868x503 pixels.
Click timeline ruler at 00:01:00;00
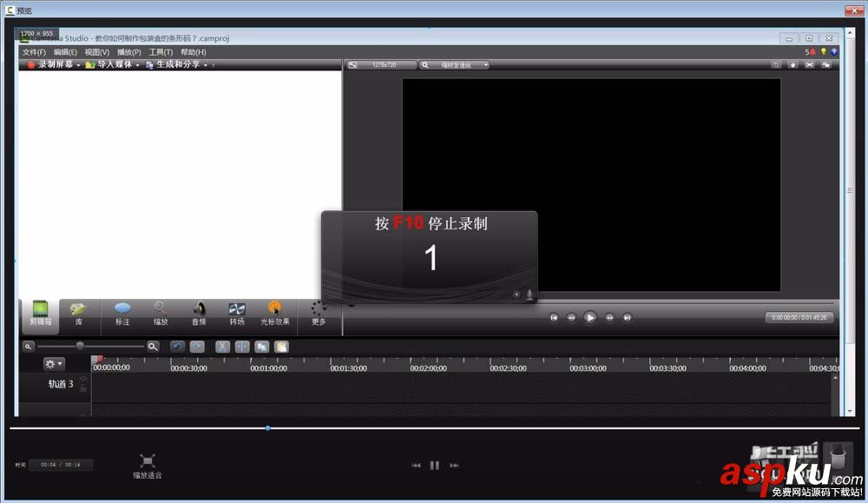tap(268, 367)
